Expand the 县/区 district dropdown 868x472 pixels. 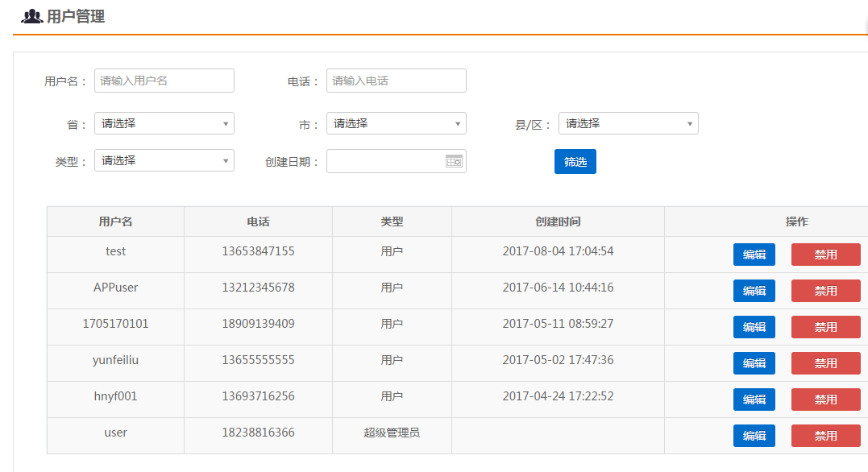[628, 122]
